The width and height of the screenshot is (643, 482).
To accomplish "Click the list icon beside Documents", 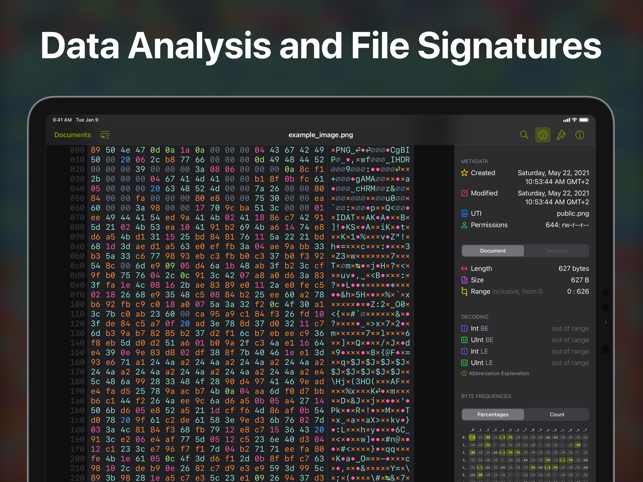I will point(104,135).
